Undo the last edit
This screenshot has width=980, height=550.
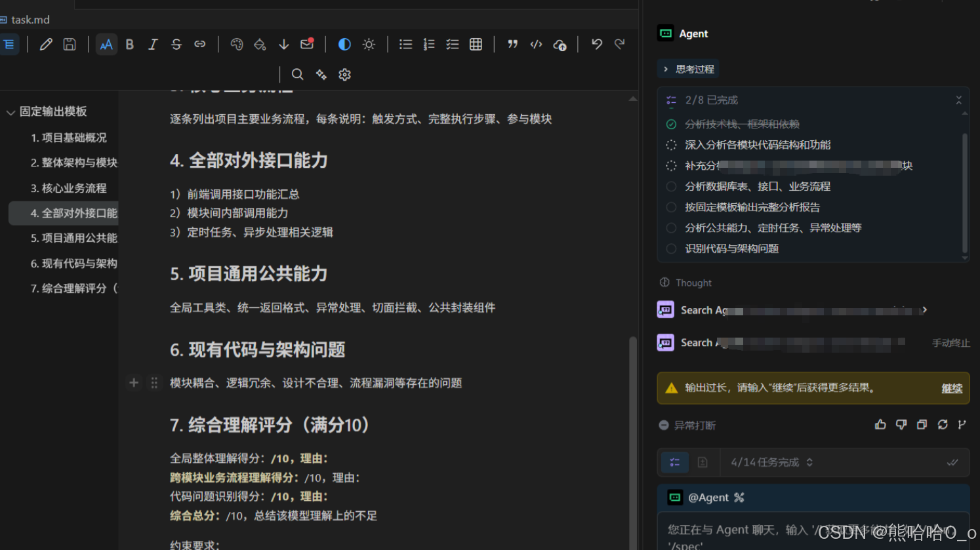click(597, 44)
